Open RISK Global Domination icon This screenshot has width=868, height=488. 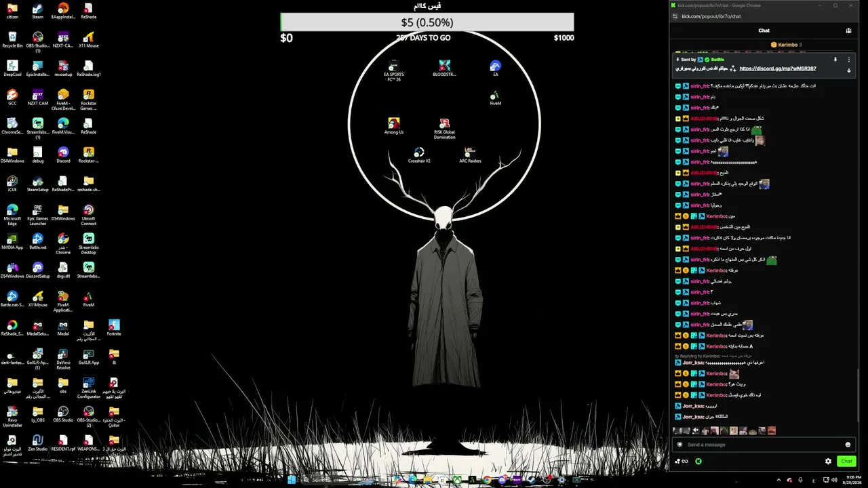(x=445, y=129)
